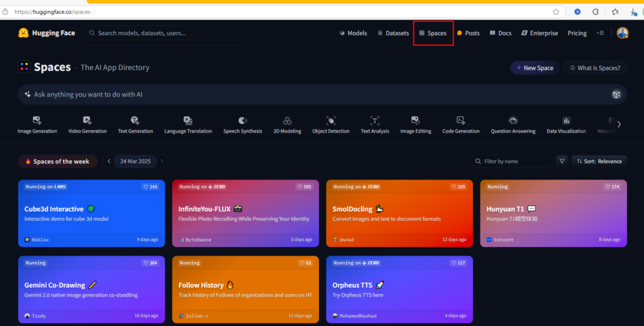The width and height of the screenshot is (644, 326).
Task: Like Hunyuan T1 with heart 174
Action: [x=612, y=187]
